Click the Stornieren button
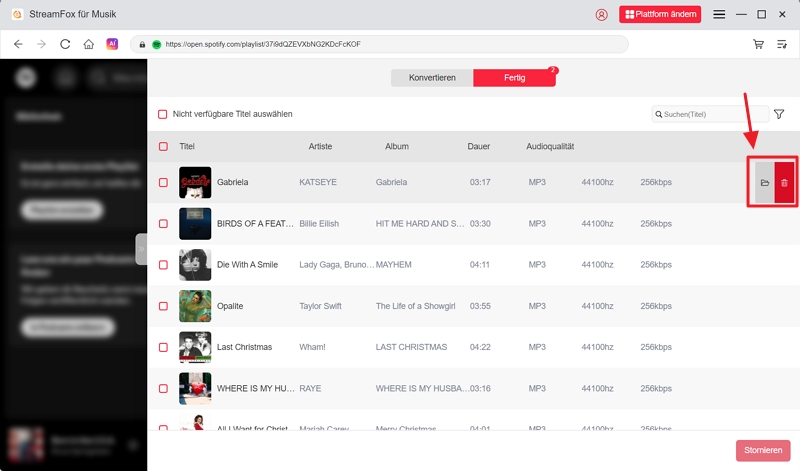 tap(763, 450)
